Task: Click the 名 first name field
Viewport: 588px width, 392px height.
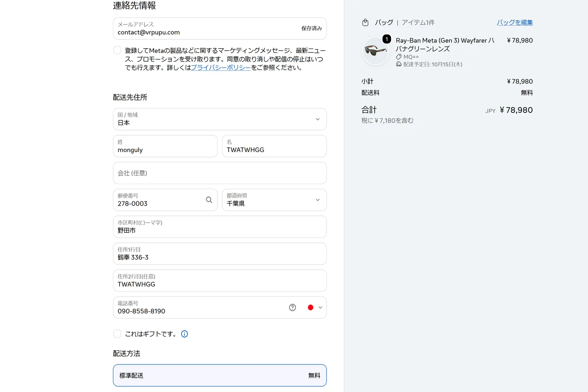Action: pos(274,146)
